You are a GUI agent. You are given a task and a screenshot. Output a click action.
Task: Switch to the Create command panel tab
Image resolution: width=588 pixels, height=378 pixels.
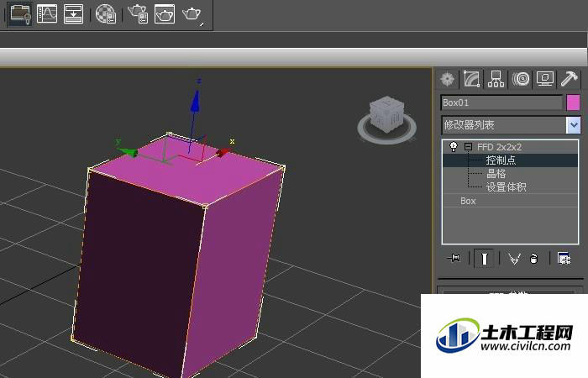click(x=448, y=79)
